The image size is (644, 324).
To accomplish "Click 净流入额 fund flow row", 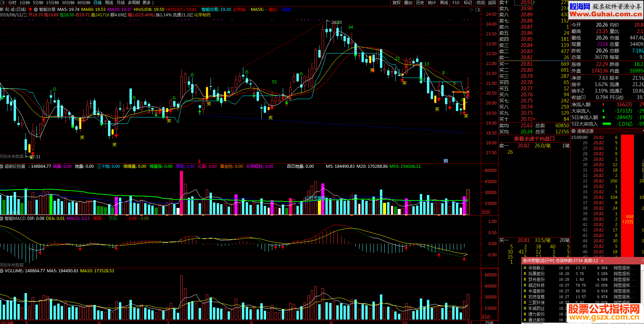I will [x=607, y=104].
